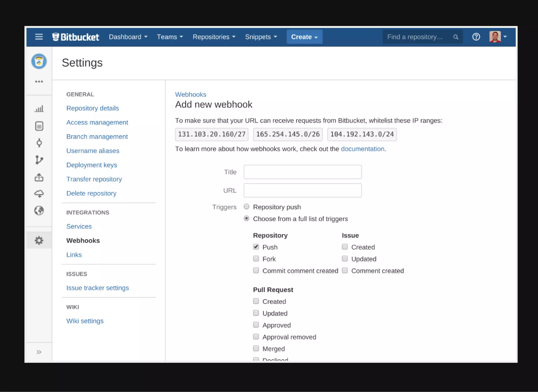
Task: Enable the Fork trigger checkbox
Action: point(256,259)
